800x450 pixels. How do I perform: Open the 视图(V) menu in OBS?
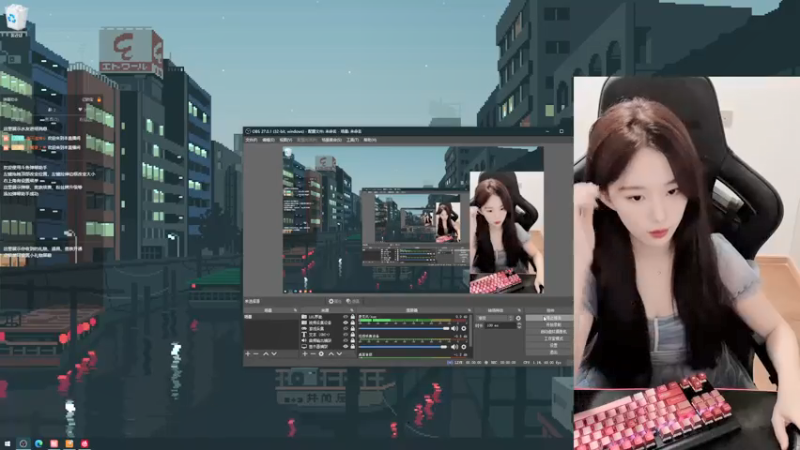[x=286, y=140]
